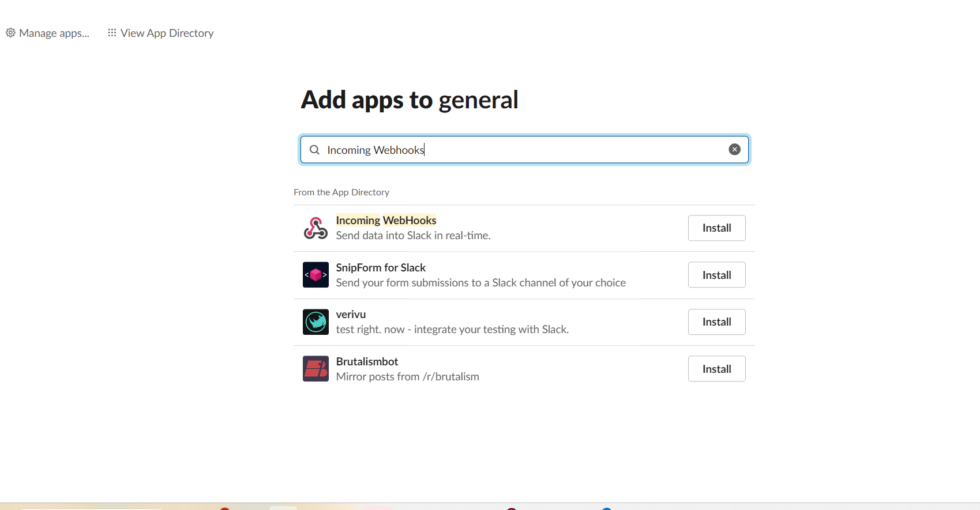This screenshot has width=980, height=510.
Task: Click 'Send data into Slack in real-time.' description
Action: point(413,236)
